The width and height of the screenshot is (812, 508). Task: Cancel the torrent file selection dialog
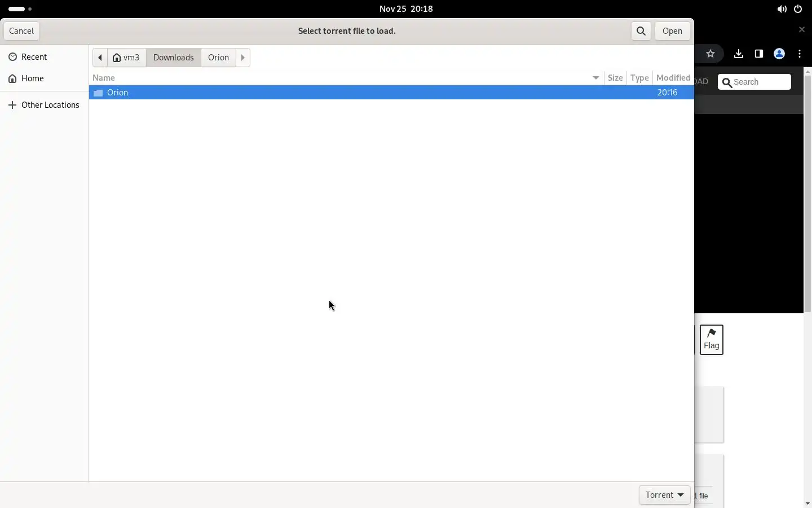coord(21,31)
